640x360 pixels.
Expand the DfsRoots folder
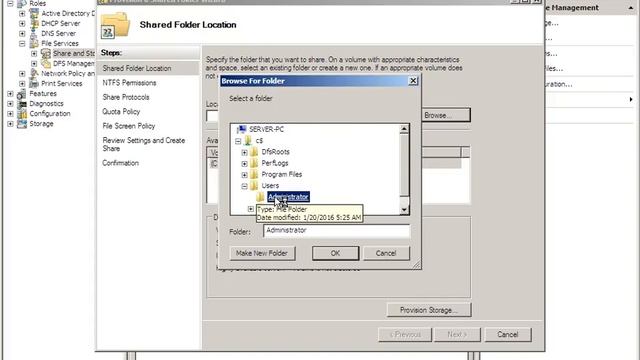(244, 152)
